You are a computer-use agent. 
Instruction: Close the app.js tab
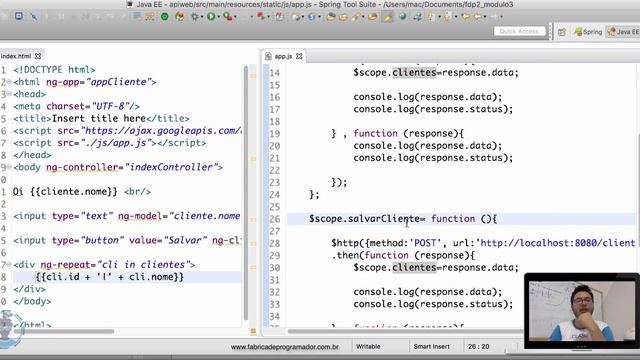[299, 56]
